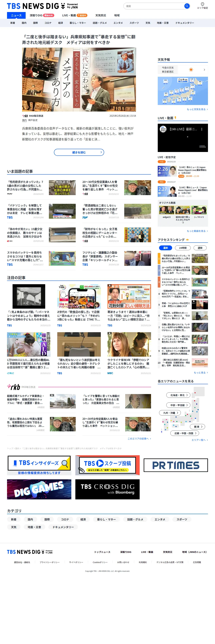Click もっと天気を見る link
This screenshot has height=644, width=215.
pyautogui.click(x=197, y=109)
